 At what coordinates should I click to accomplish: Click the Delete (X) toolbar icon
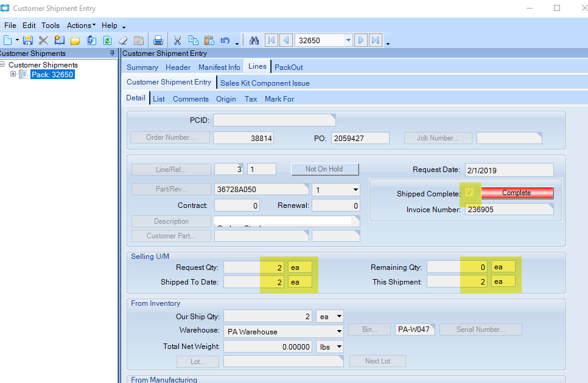[x=43, y=41]
